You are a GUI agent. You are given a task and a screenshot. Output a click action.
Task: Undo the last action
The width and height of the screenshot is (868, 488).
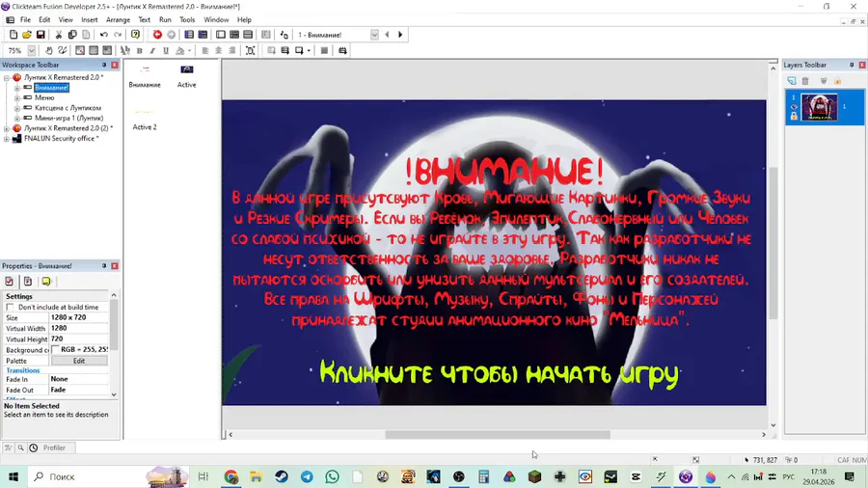coord(103,35)
